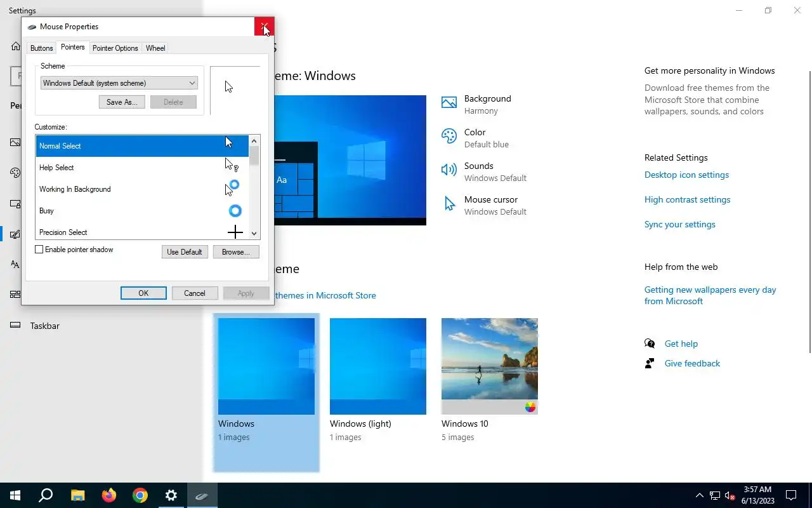This screenshot has width=812, height=508.
Task: Click the Settings gear taskbar icon
Action: 171,495
